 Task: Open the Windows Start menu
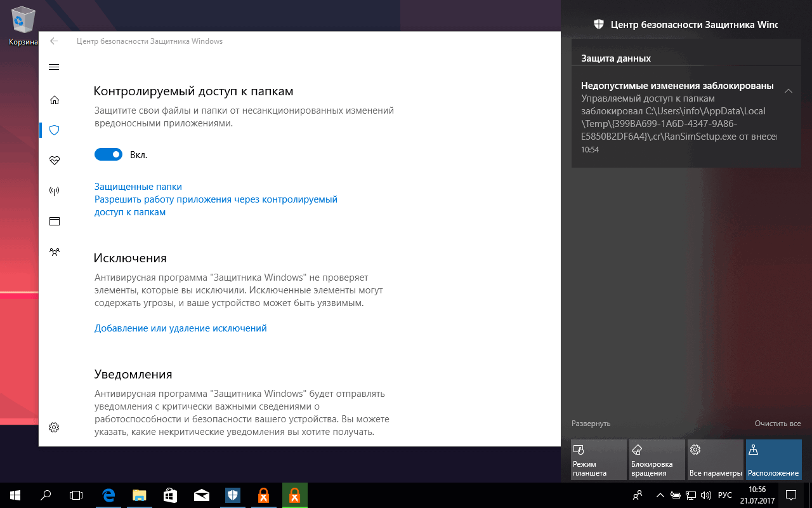(x=15, y=495)
